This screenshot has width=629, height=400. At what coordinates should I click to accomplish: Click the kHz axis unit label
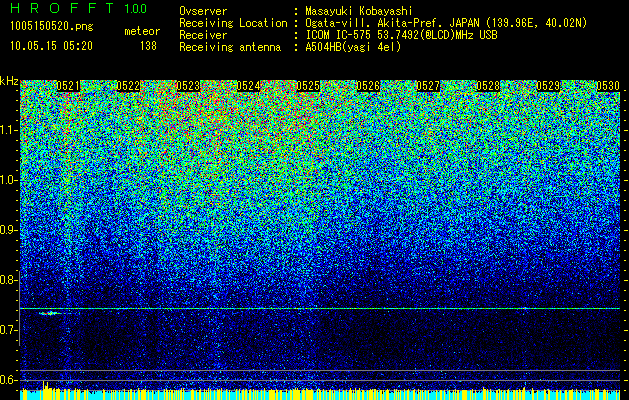click(x=9, y=81)
